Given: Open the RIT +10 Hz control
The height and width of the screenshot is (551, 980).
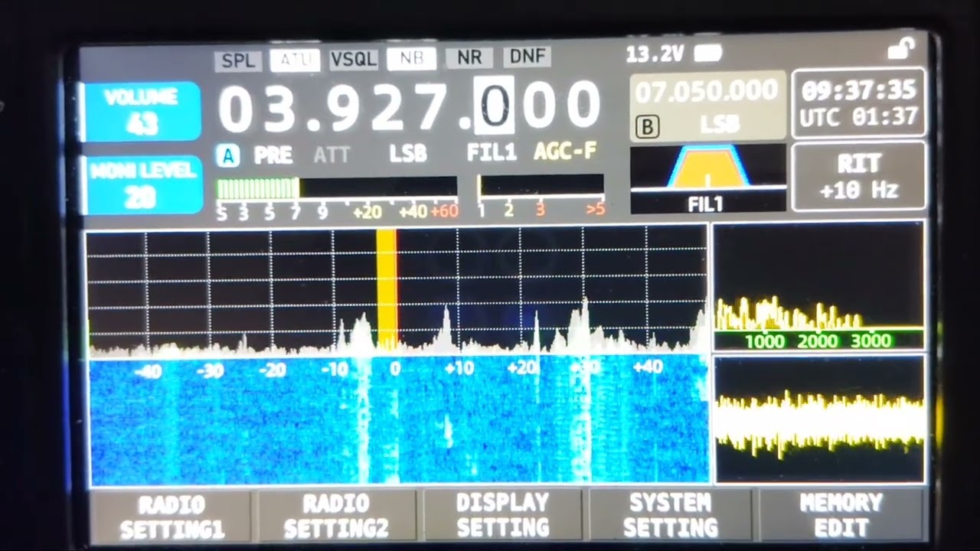Looking at the screenshot, I should pos(858,177).
